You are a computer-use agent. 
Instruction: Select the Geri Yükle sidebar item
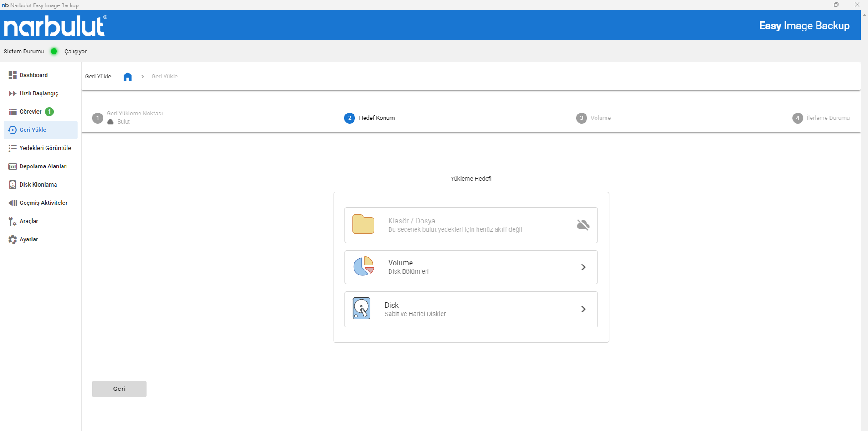coord(33,130)
